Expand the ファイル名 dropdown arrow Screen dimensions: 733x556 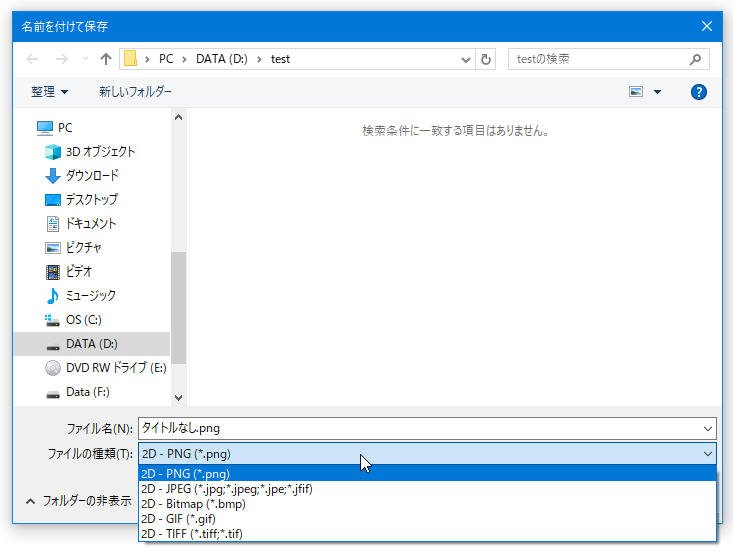coord(708,428)
